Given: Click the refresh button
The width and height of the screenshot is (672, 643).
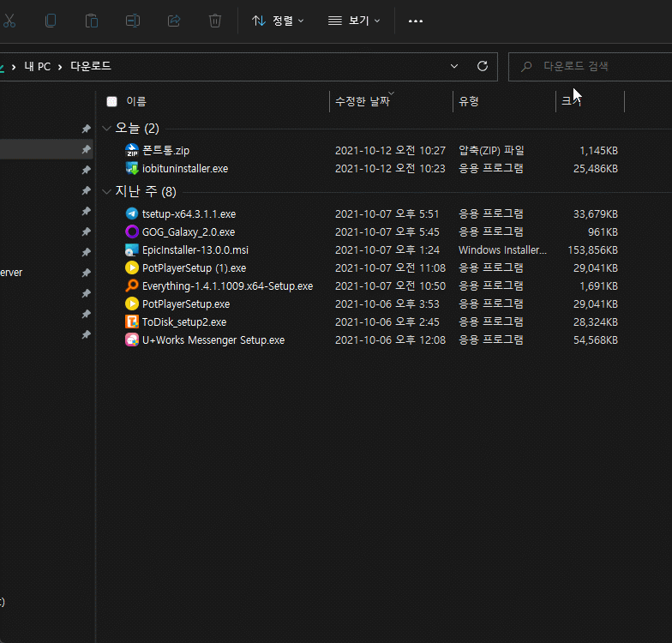Looking at the screenshot, I should point(482,67).
